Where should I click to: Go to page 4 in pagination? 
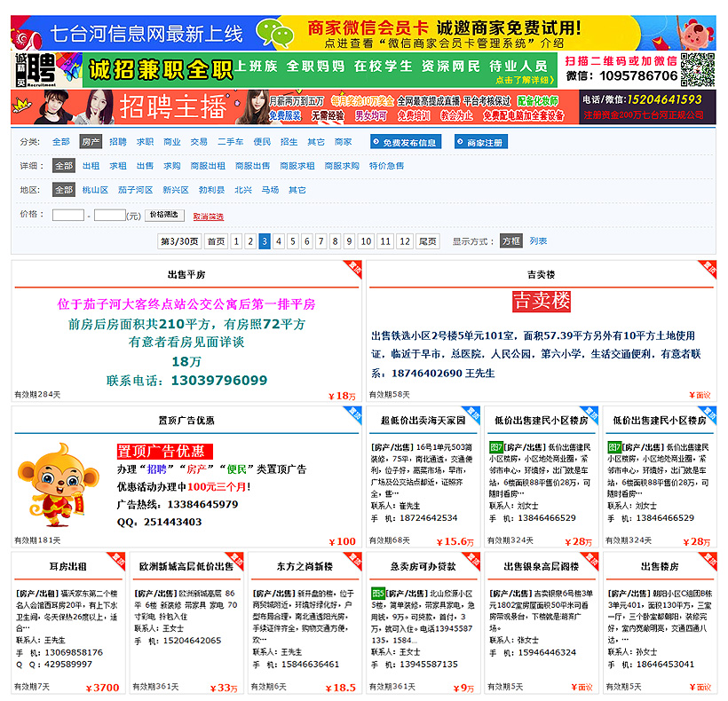[x=279, y=241]
